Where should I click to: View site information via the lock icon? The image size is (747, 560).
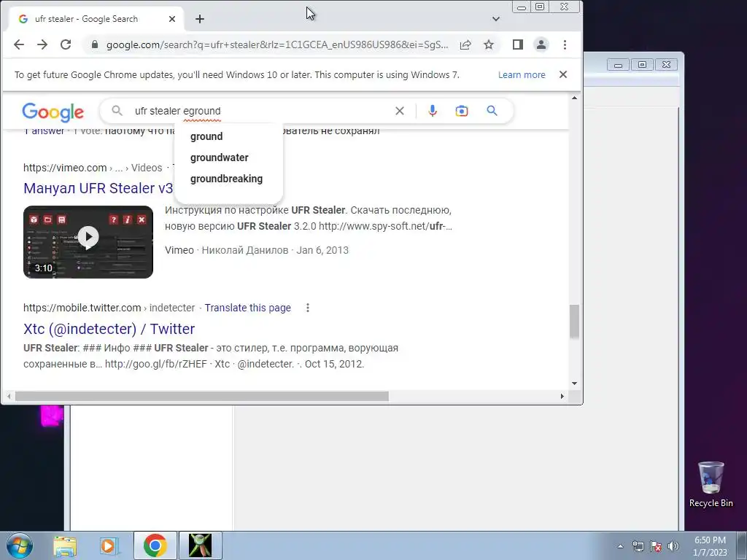(x=95, y=44)
